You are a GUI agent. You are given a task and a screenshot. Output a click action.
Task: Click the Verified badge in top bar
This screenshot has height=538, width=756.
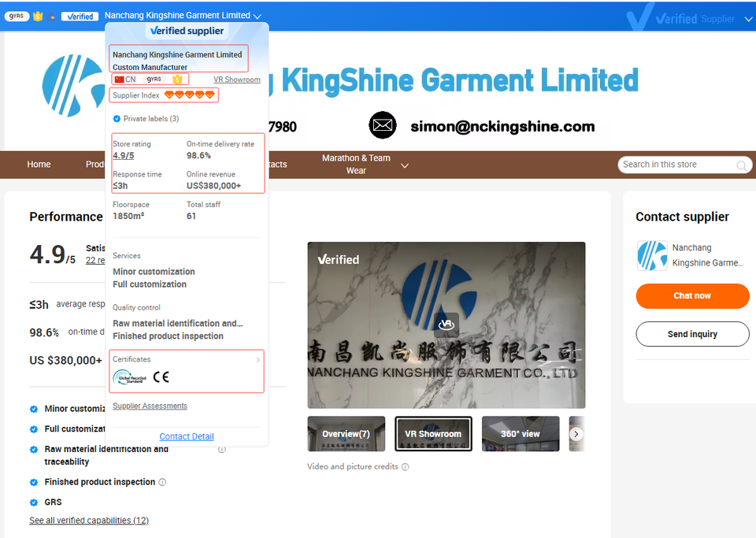click(80, 17)
